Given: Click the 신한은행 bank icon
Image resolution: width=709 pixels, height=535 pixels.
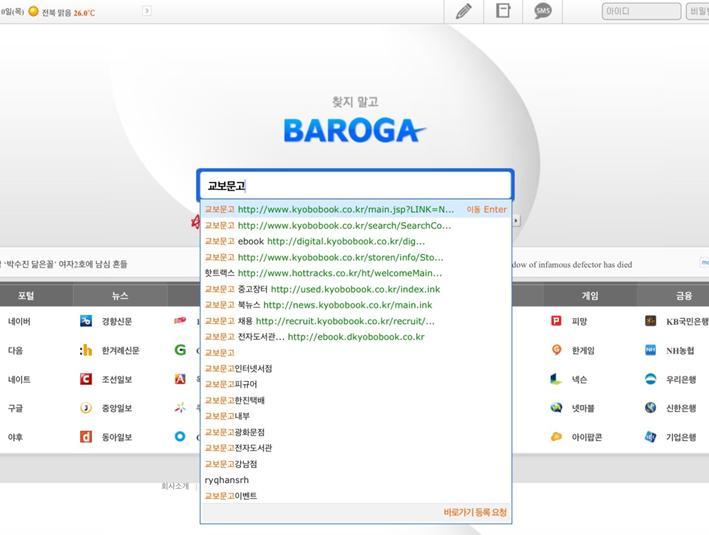Looking at the screenshot, I should pos(650,408).
